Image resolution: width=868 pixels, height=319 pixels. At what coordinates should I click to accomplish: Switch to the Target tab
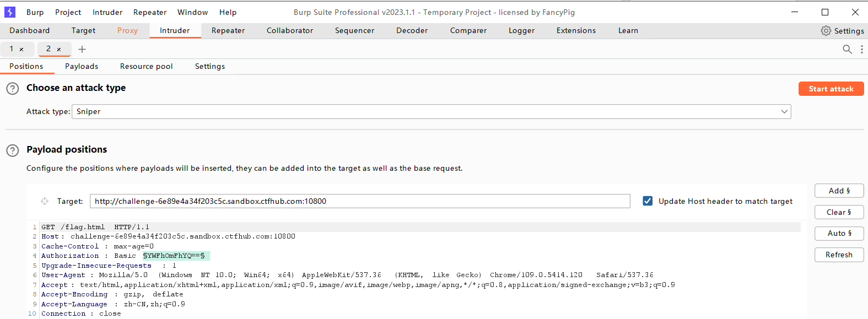(83, 31)
